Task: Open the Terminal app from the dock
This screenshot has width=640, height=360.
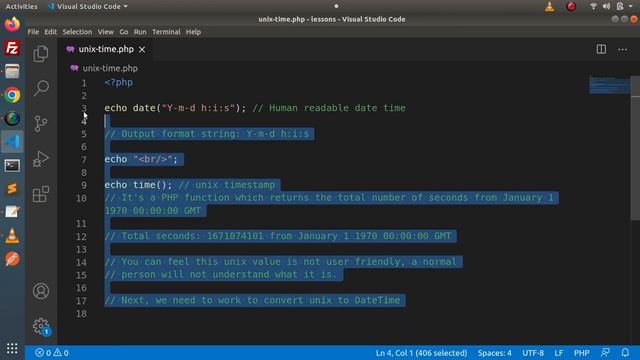Action: 12,165
